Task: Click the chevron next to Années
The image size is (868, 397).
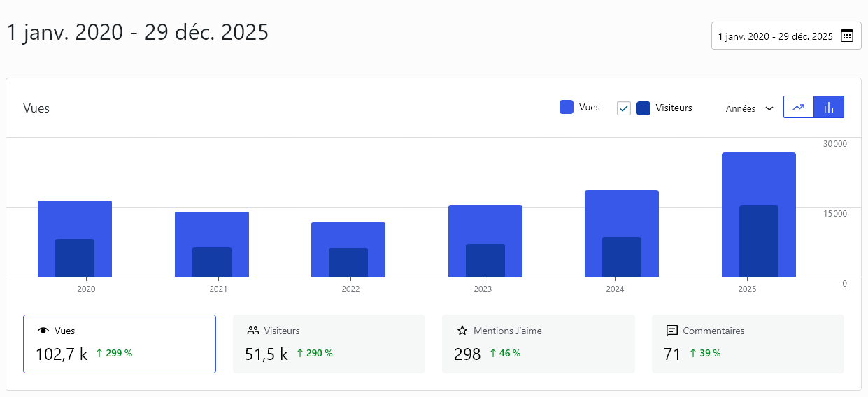Action: 769,109
